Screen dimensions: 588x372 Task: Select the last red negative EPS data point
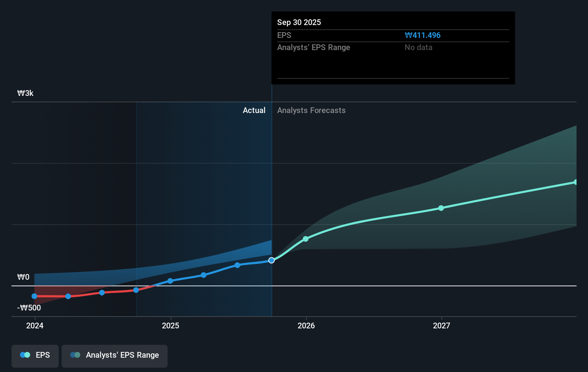pyautogui.click(x=136, y=290)
